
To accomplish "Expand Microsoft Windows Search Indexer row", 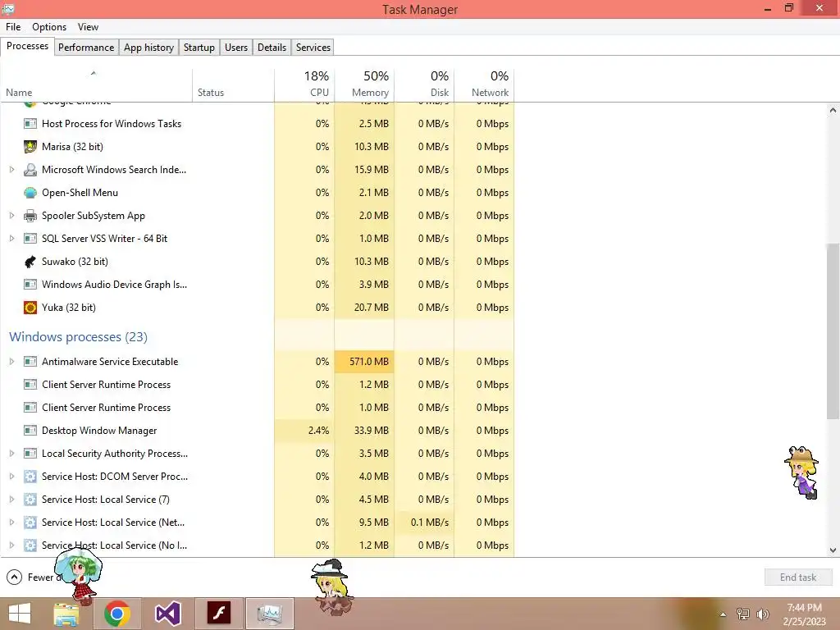I will point(11,169).
